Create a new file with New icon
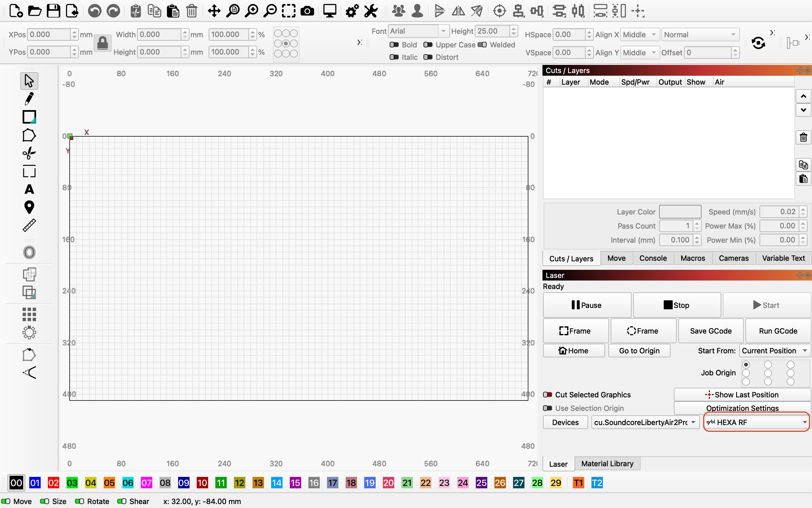This screenshot has height=508, width=812. [x=16, y=11]
